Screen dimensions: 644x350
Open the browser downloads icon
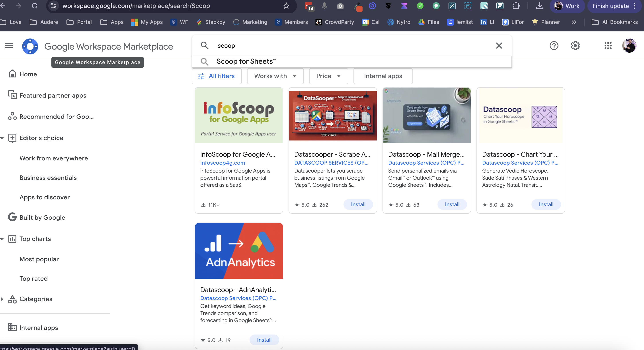pos(539,6)
